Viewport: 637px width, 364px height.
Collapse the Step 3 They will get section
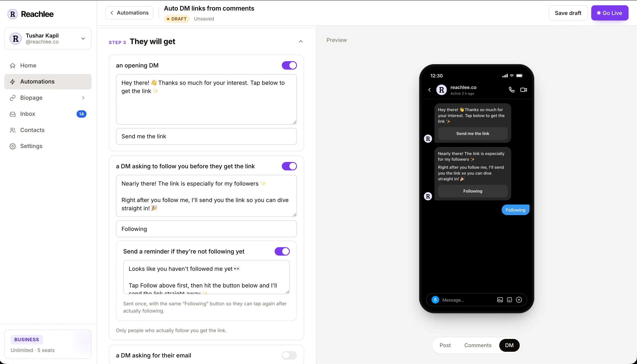click(x=301, y=42)
